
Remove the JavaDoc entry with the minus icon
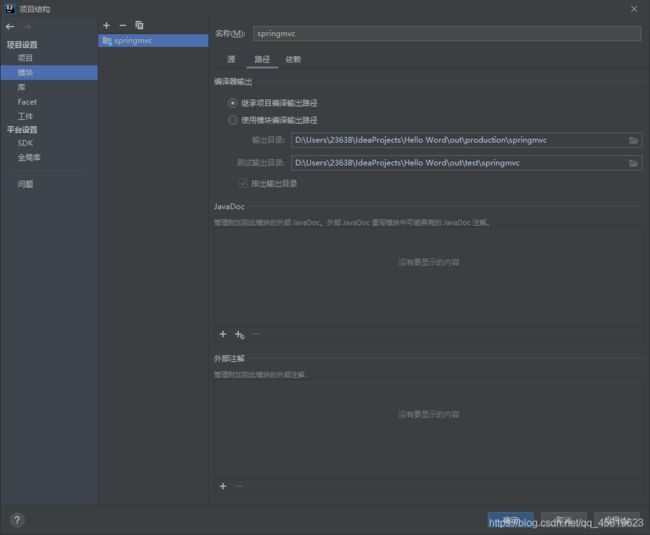(x=256, y=334)
